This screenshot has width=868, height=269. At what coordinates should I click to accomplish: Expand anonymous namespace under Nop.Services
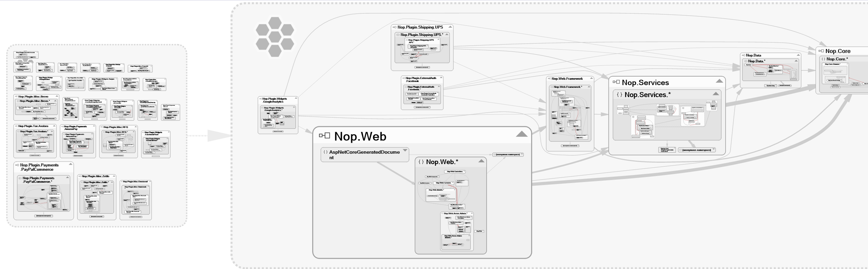714,150
